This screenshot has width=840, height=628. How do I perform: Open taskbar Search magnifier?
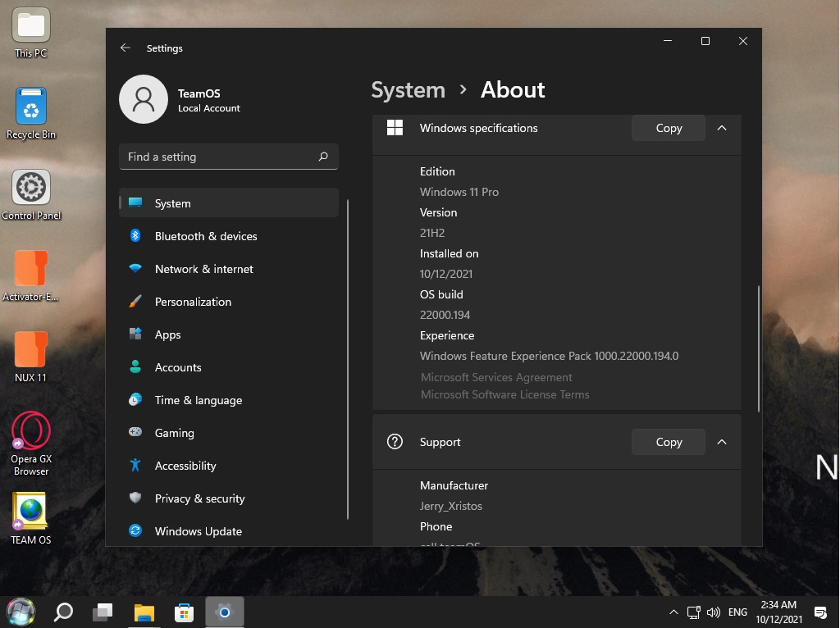63,612
